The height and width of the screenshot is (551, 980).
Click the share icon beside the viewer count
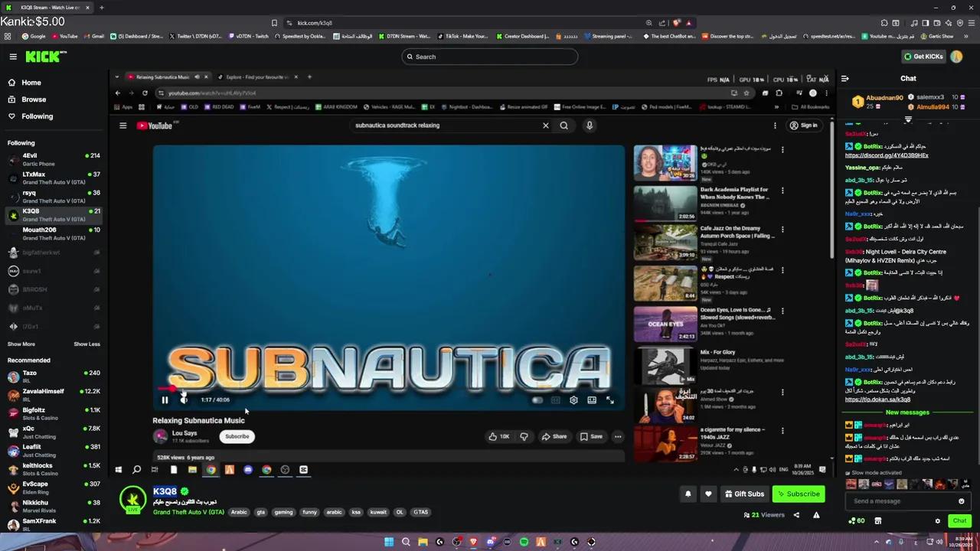pyautogui.click(x=796, y=514)
